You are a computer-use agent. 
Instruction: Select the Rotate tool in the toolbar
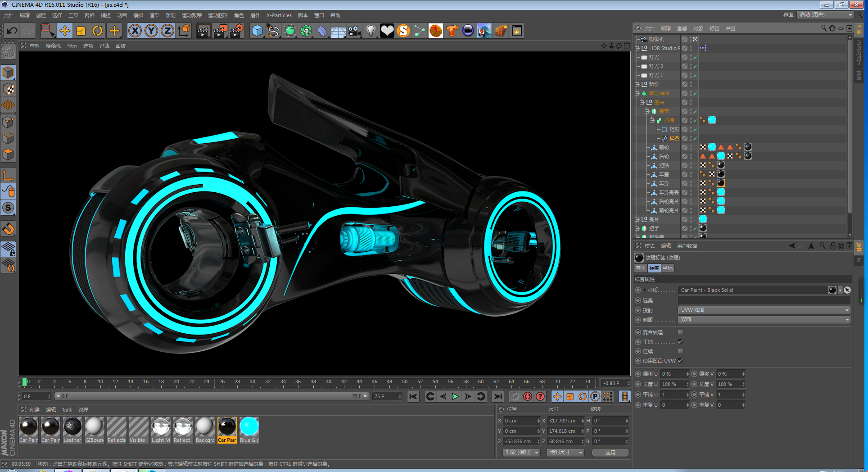tap(97, 31)
